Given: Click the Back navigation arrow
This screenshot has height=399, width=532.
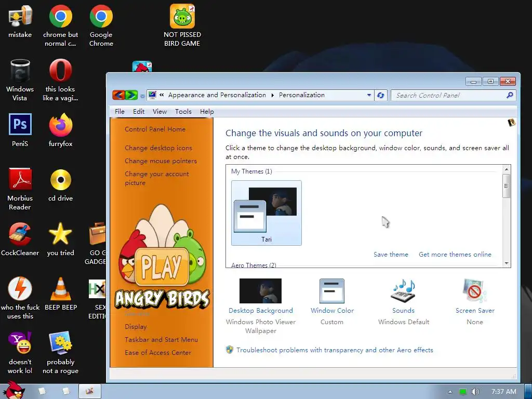Looking at the screenshot, I should [x=118, y=95].
